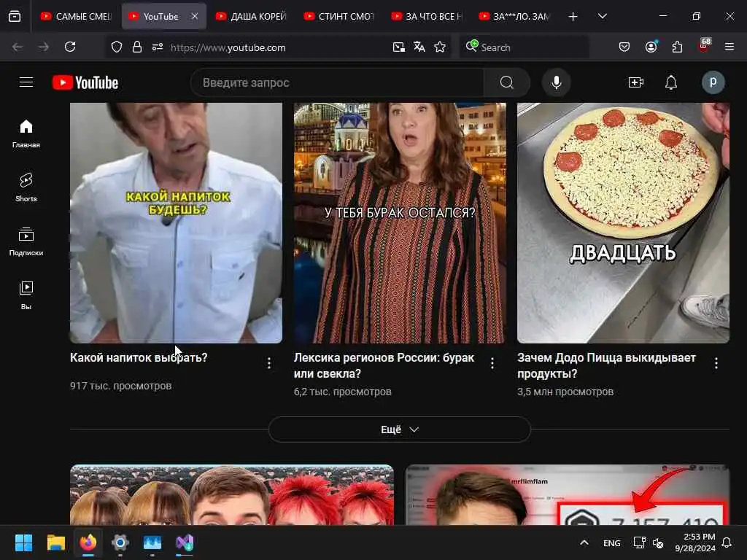
Task: Open the Pocket save icon
Action: (x=624, y=47)
